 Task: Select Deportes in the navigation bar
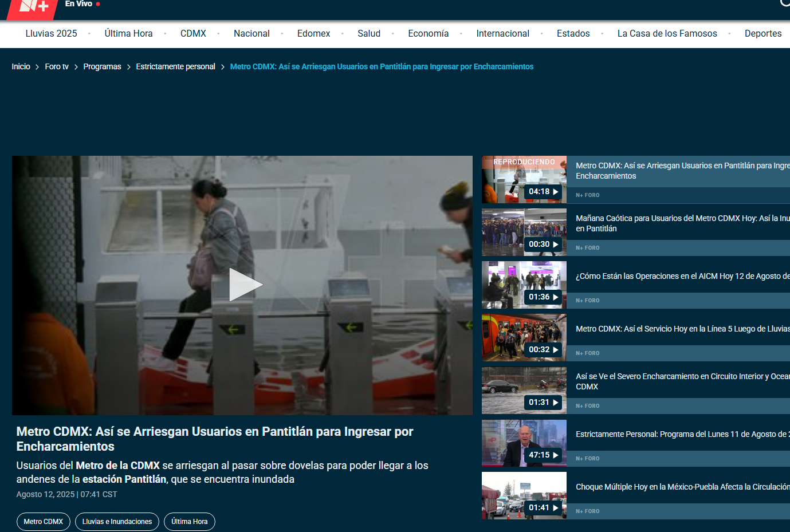coord(763,34)
